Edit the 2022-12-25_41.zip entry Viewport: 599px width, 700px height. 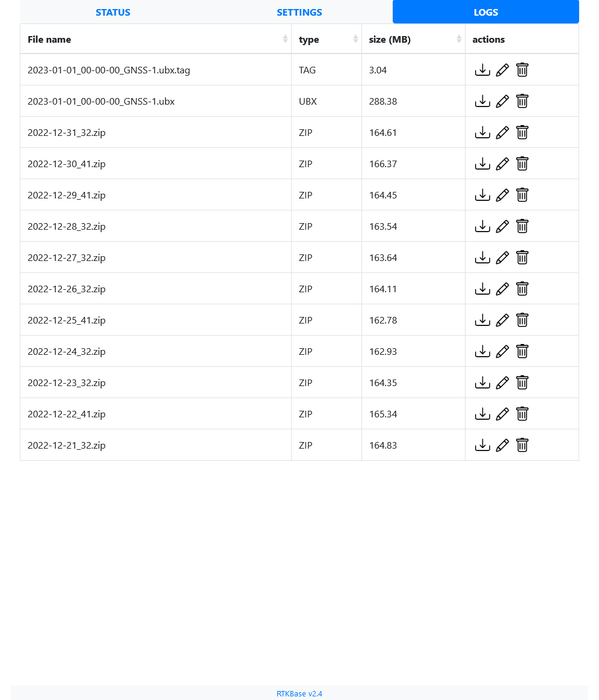pos(502,320)
